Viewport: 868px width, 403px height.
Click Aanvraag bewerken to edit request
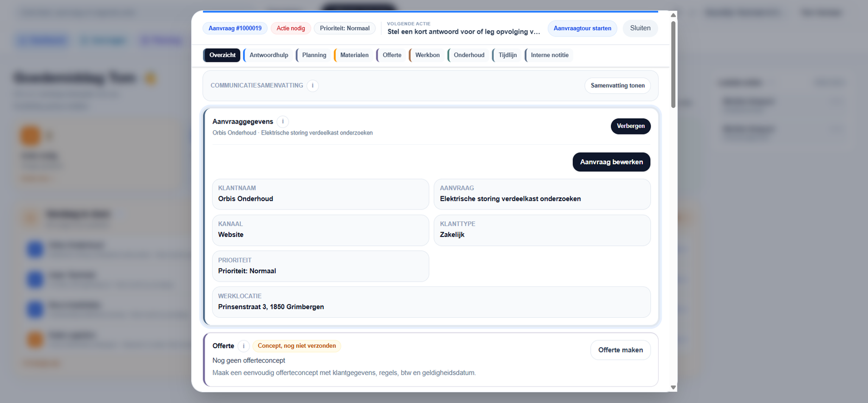(x=611, y=162)
